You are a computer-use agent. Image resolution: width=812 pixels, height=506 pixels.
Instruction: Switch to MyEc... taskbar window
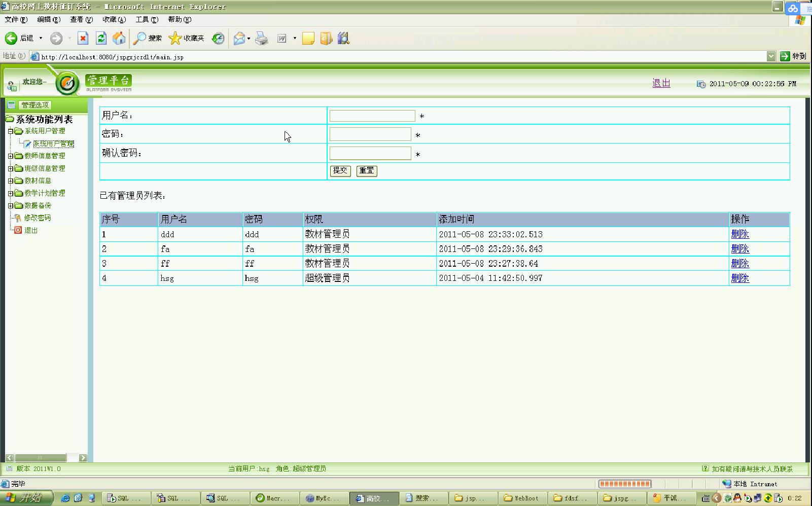tap(325, 498)
